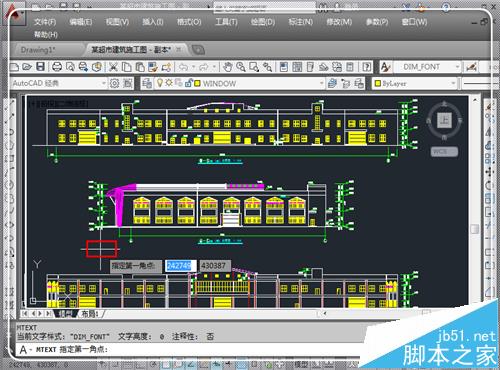
Task: Expand the WINDOW layer dropdown
Action: point(321,83)
